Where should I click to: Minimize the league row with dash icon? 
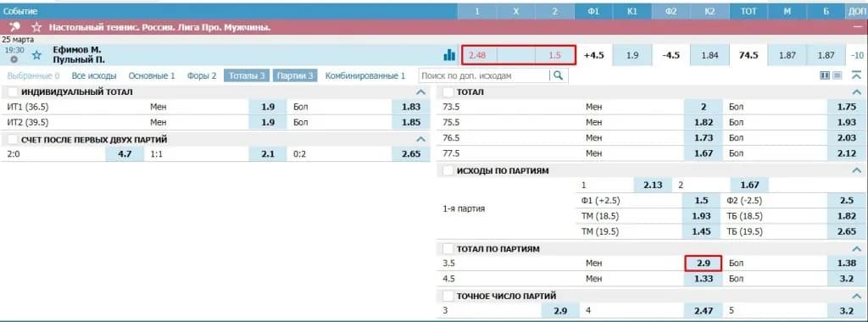tap(858, 26)
